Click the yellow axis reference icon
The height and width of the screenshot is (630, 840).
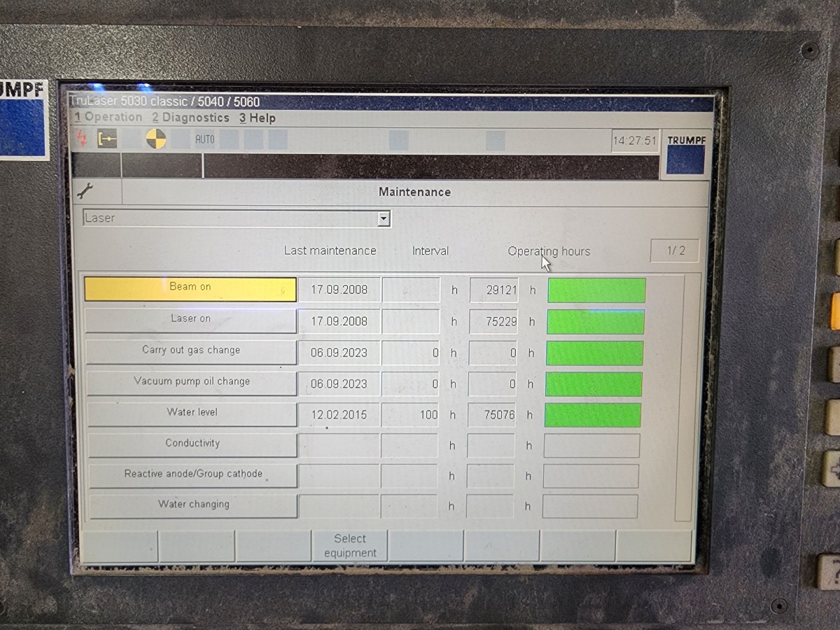point(107,139)
